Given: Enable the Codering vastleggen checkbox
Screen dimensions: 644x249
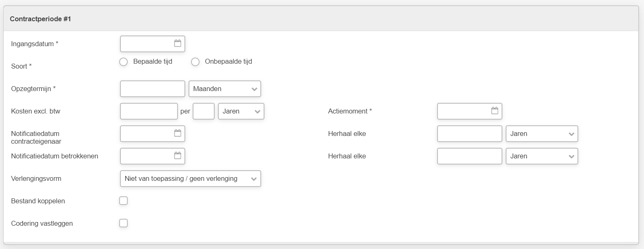Looking at the screenshot, I should point(123,223).
